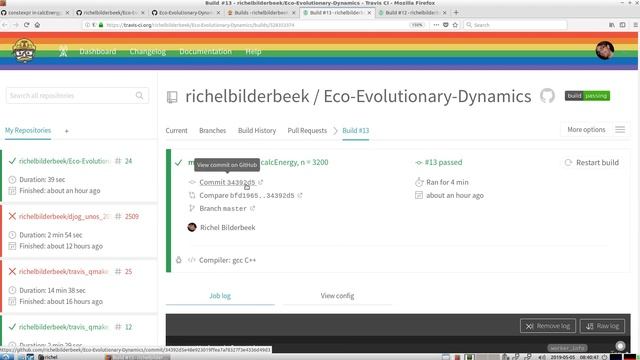Click the Compiler: gcc C++ label
This screenshot has height=360, width=640.
point(227,260)
